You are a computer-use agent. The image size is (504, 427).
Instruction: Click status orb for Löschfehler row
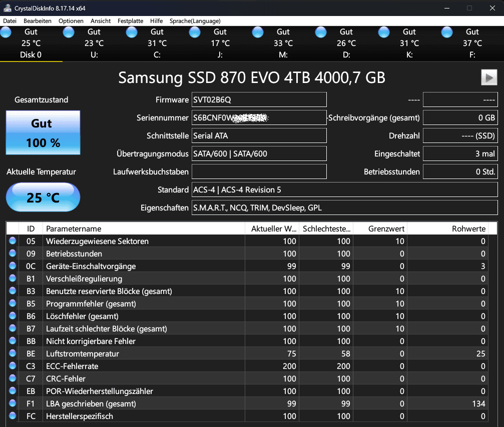[x=13, y=315]
